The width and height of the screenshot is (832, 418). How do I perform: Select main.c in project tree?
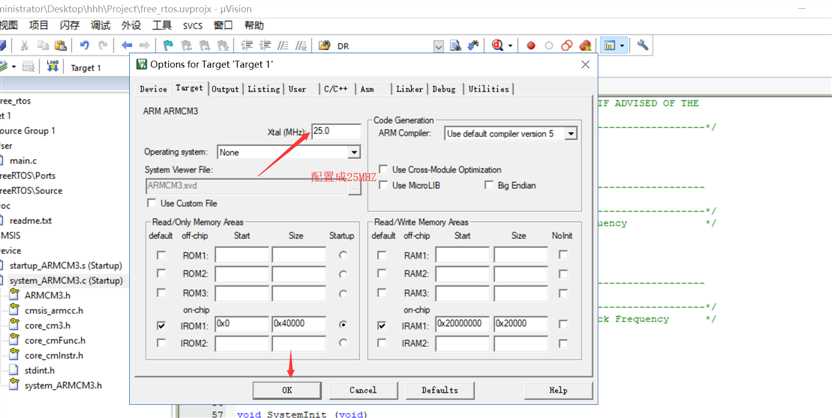[23, 161]
